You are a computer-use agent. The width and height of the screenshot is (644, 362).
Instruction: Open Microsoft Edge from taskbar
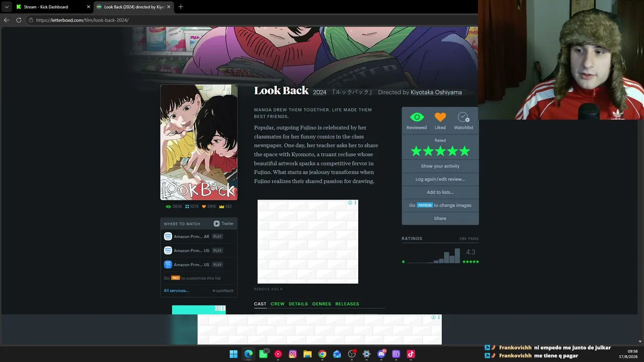[249, 354]
